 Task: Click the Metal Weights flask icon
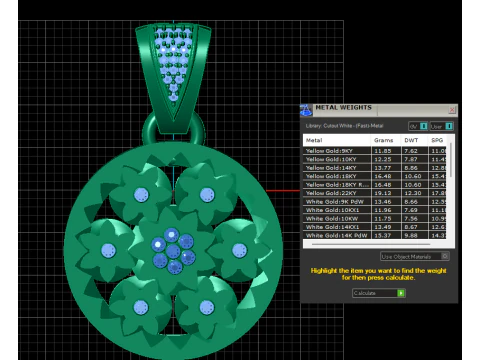pos(306,110)
